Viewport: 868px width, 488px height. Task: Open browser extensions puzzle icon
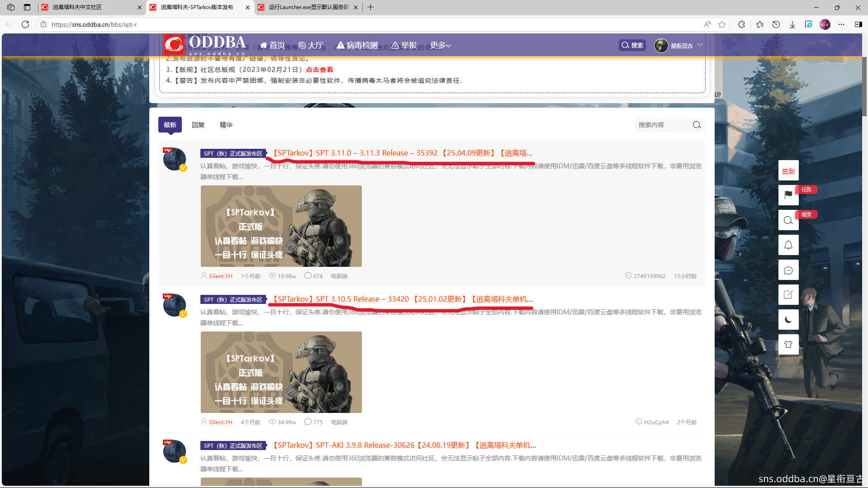click(741, 24)
